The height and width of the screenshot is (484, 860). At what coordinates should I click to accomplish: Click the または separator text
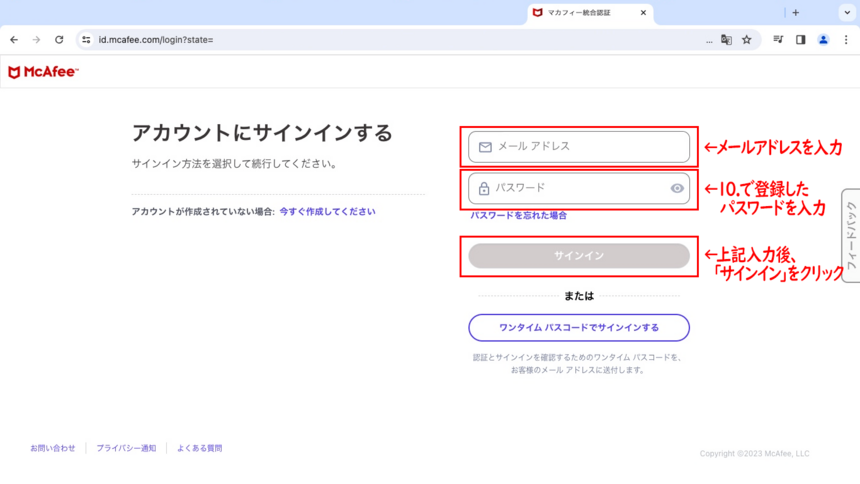[x=579, y=296]
